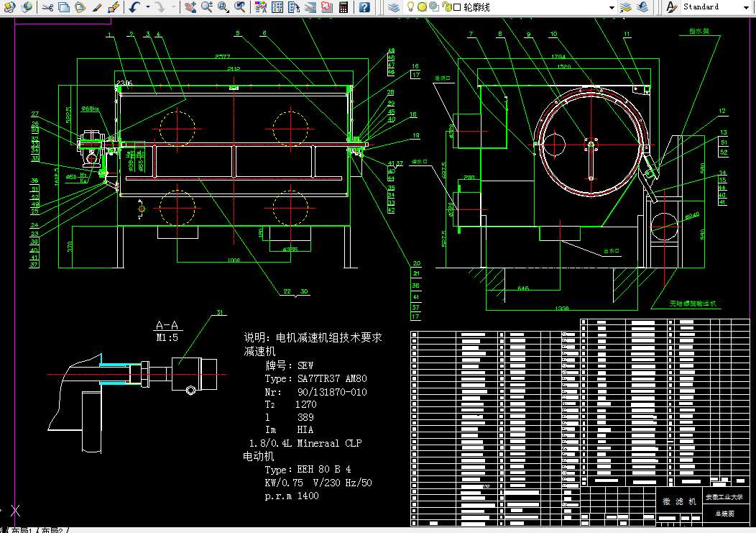This screenshot has width=756, height=533.
Task: Click the Type: SA77TR37 AM80 text
Action: tap(315, 378)
